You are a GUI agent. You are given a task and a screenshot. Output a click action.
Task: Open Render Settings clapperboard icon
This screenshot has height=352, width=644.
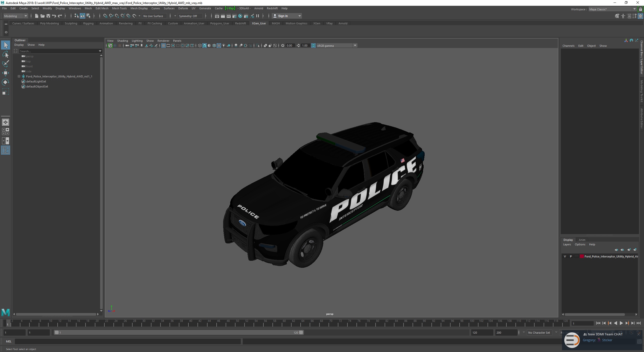tap(234, 16)
